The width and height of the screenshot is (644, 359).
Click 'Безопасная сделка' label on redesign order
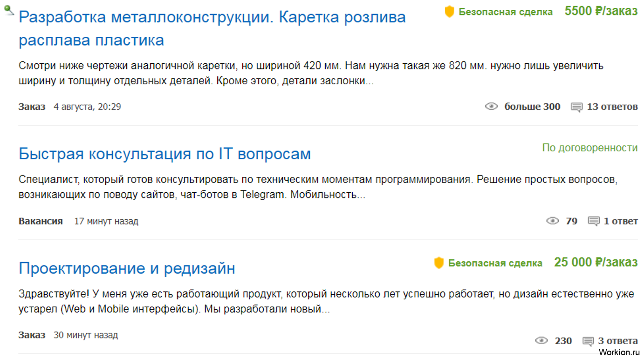click(x=495, y=263)
